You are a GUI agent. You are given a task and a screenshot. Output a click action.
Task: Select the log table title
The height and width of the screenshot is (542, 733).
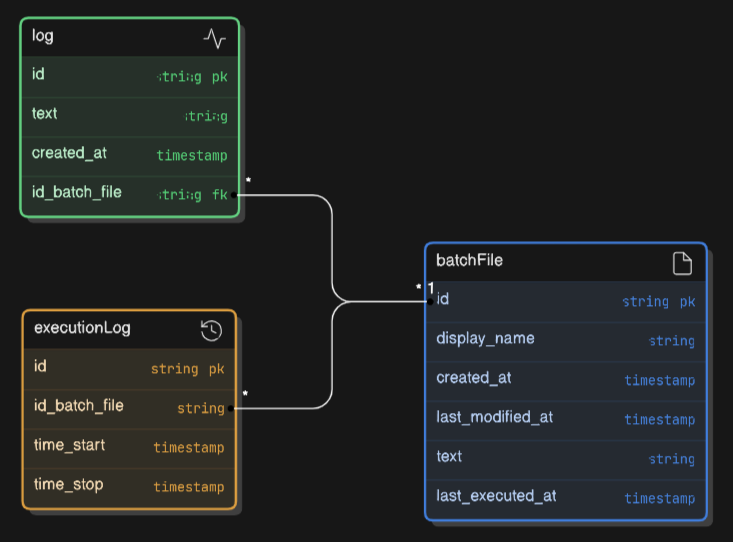pos(43,37)
